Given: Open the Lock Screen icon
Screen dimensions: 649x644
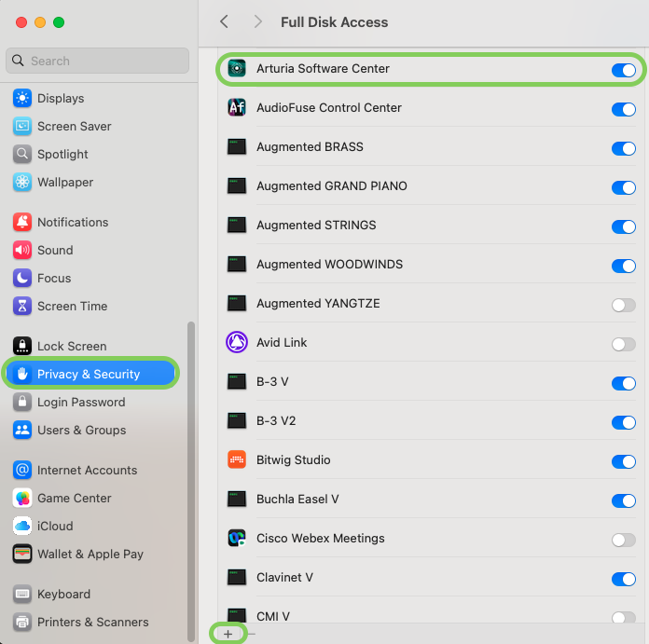Looking at the screenshot, I should coord(22,346).
